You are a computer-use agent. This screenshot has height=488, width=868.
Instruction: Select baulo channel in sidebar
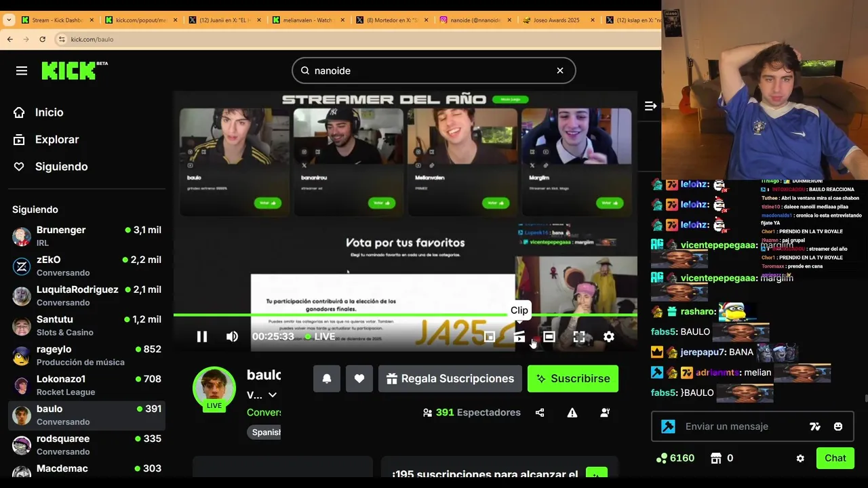(87, 415)
